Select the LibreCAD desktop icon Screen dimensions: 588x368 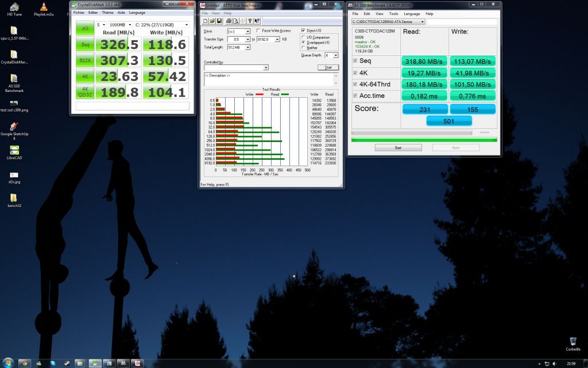14,152
